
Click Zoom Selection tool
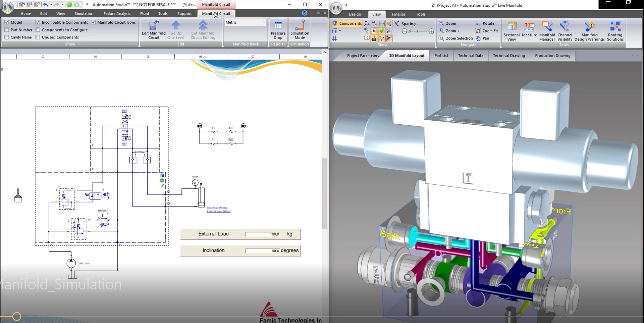[x=456, y=38]
